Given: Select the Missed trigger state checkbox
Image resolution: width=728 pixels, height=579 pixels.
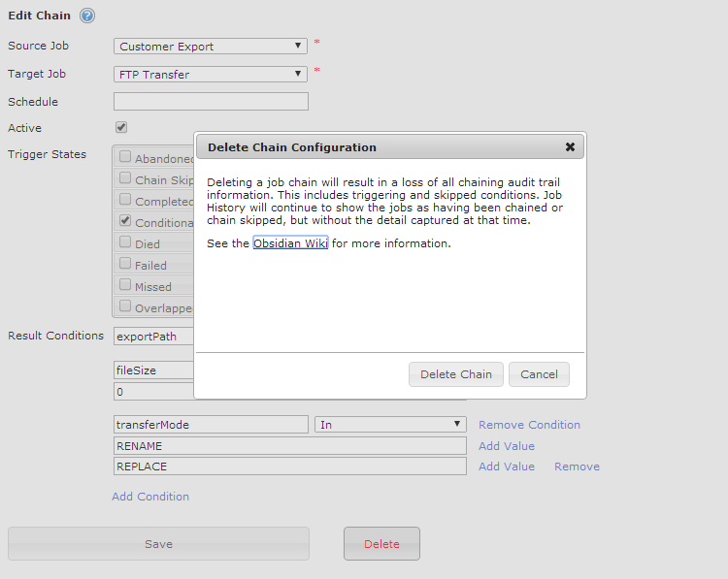Looking at the screenshot, I should 125,285.
